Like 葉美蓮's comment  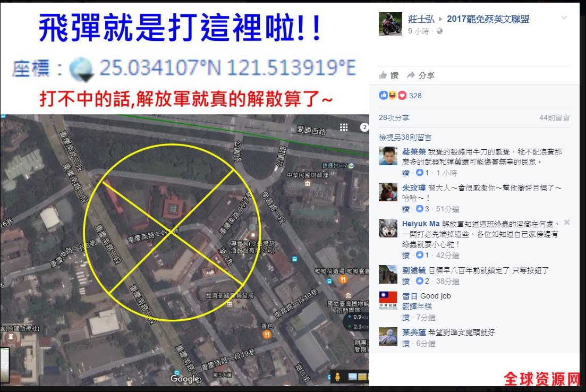[x=405, y=344]
